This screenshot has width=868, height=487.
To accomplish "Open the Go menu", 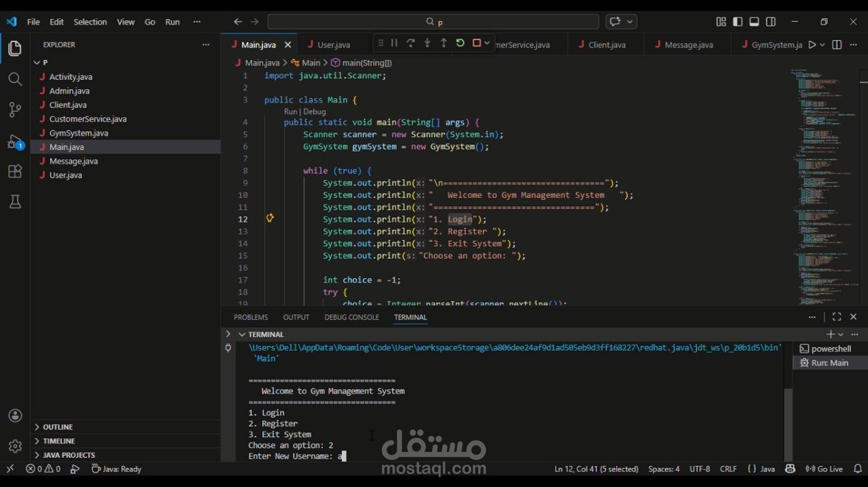I will click(x=150, y=22).
